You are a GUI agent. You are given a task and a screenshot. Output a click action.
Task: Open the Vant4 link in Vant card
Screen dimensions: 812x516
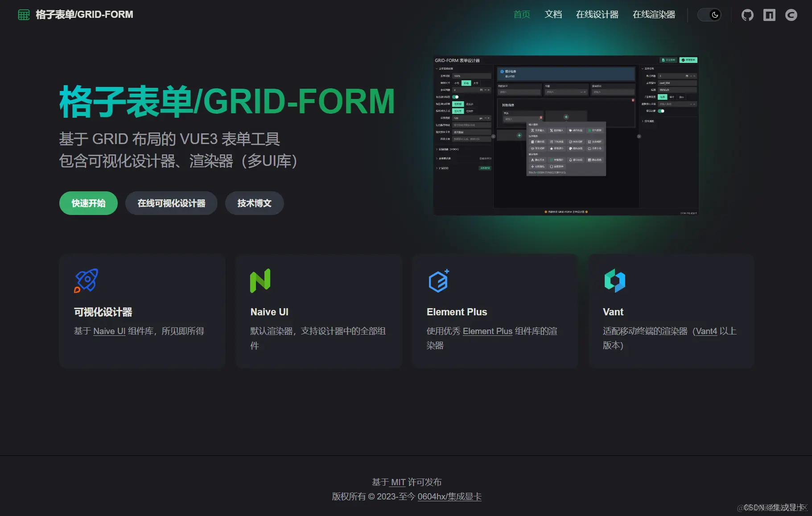coord(706,331)
